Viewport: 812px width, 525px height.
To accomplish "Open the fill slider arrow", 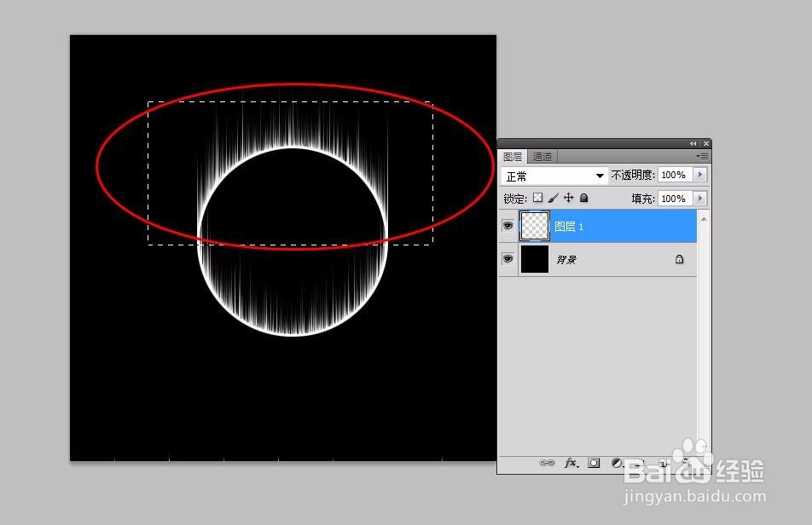I will pyautogui.click(x=700, y=199).
